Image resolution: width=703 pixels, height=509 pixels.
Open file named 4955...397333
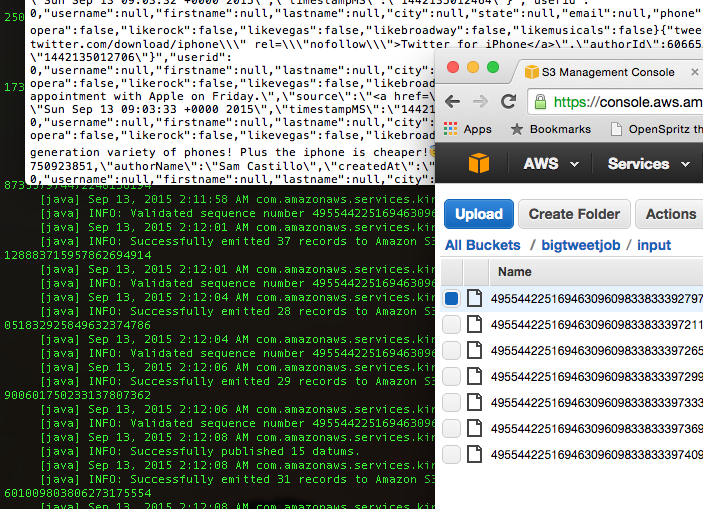click(597, 403)
